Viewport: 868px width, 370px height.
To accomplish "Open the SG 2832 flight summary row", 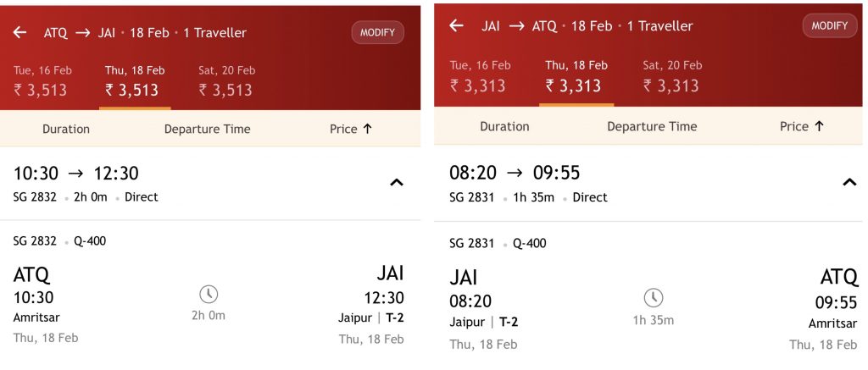I will [x=170, y=184].
